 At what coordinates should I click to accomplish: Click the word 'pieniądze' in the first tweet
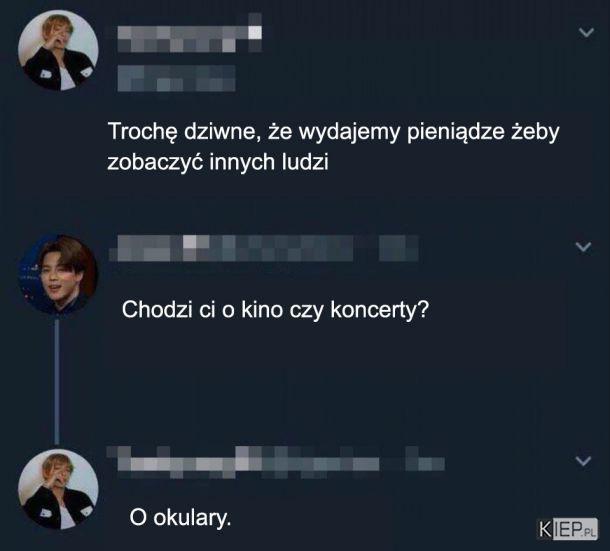pyautogui.click(x=456, y=132)
